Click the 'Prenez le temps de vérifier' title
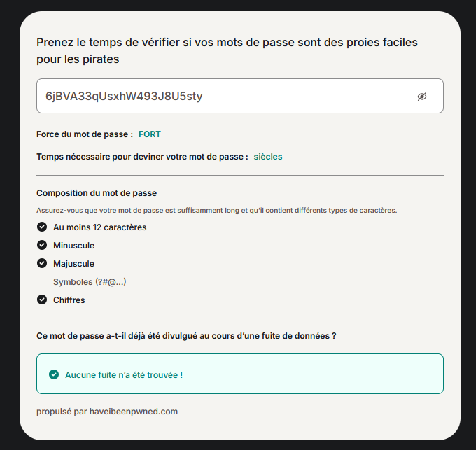 point(227,50)
